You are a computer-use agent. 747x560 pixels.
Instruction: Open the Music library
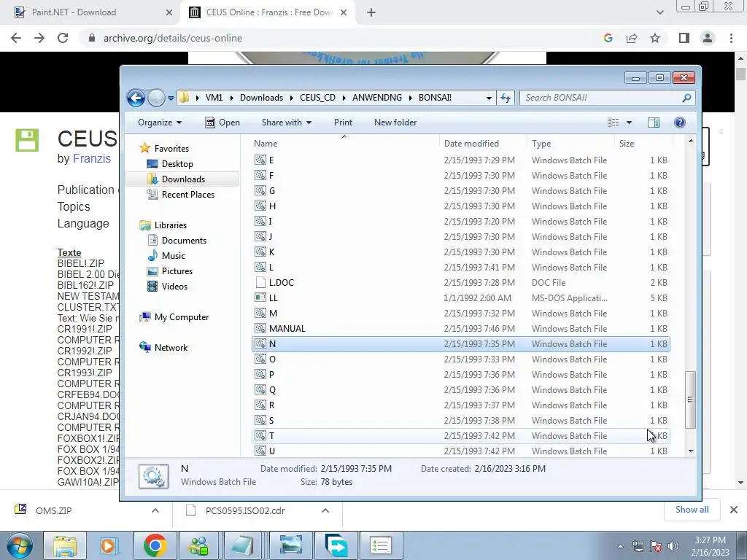pos(173,256)
